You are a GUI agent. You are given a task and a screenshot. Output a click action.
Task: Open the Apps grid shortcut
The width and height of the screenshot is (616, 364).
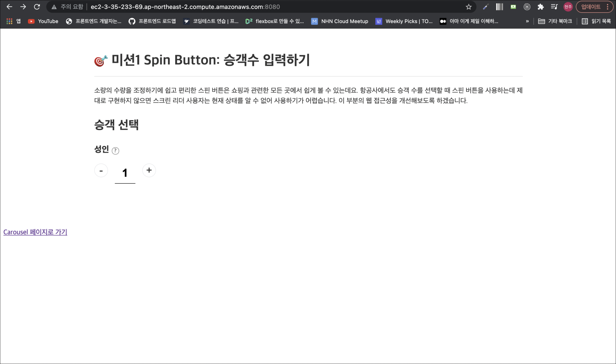pos(10,21)
